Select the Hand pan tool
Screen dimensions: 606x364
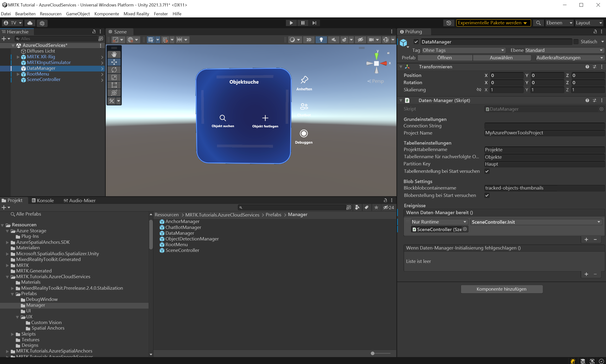(114, 54)
